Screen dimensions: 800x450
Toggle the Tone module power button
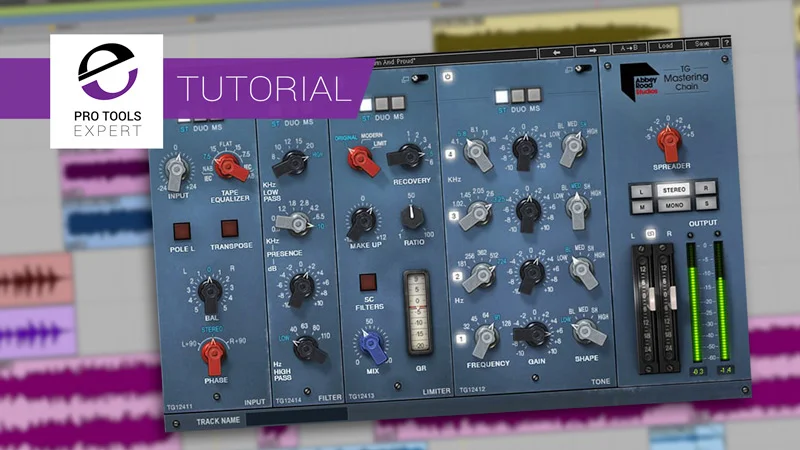tap(447, 77)
